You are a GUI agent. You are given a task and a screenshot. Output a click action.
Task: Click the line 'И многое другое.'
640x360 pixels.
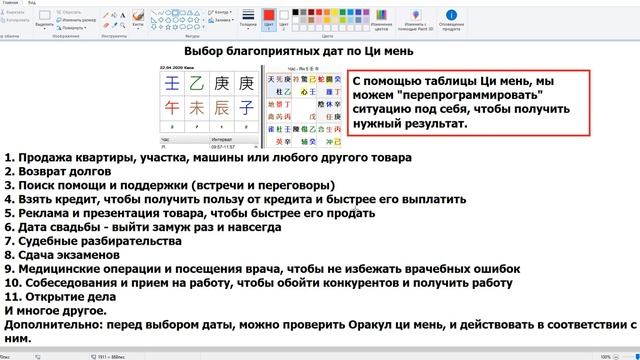pyautogui.click(x=56, y=311)
